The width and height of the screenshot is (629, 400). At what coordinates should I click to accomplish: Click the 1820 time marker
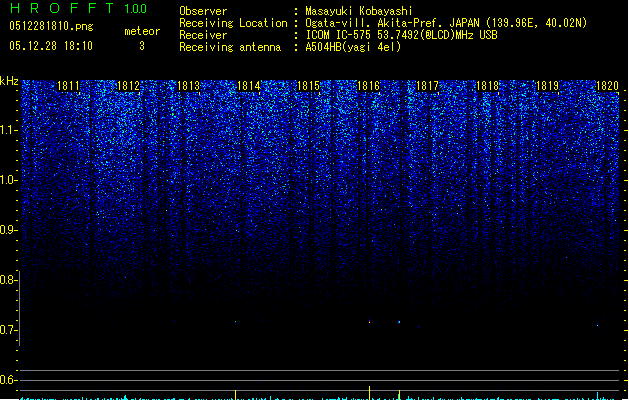(607, 86)
